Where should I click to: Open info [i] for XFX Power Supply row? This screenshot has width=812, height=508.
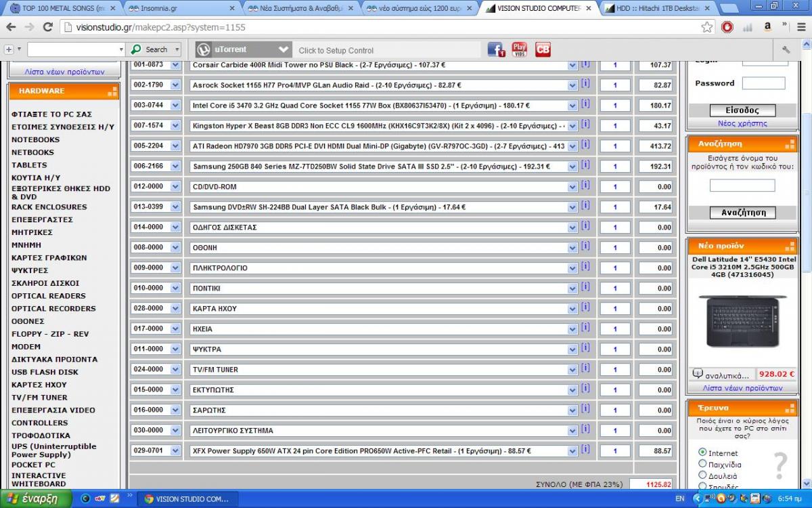(585, 450)
